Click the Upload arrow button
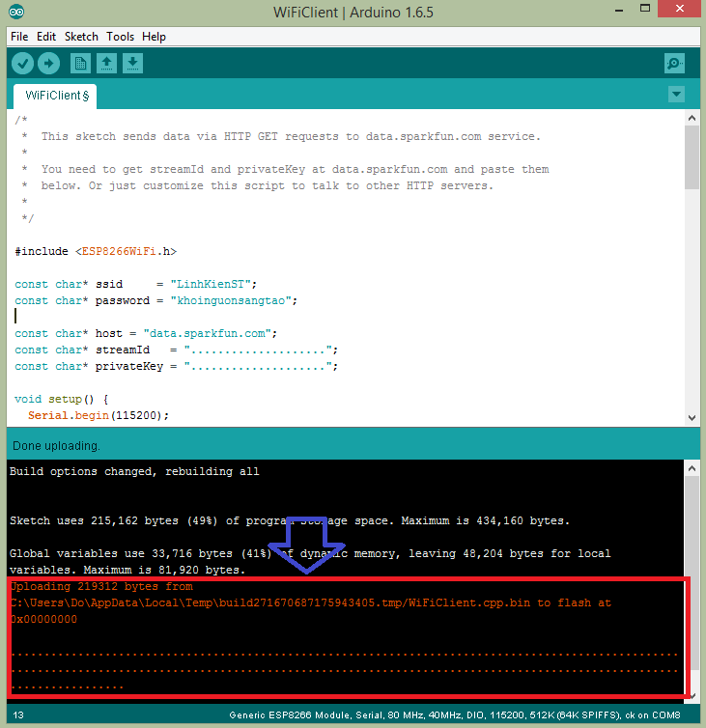 (x=48, y=63)
